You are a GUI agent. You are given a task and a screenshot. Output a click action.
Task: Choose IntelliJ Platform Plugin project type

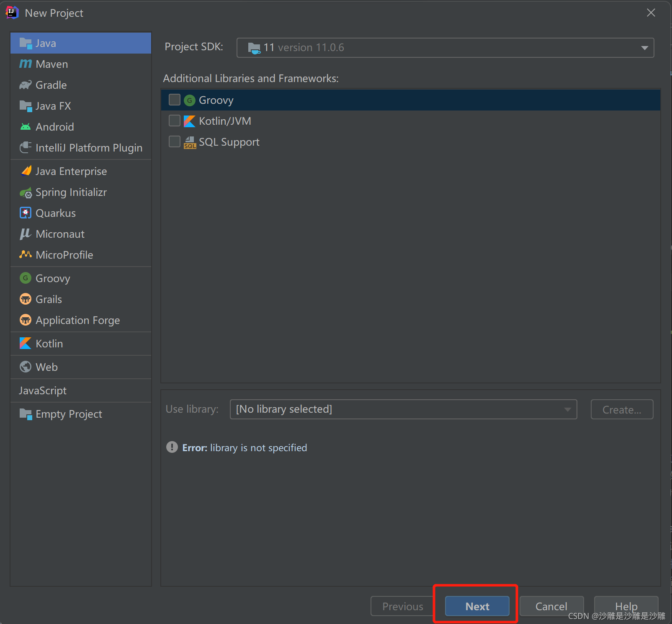coord(81,148)
